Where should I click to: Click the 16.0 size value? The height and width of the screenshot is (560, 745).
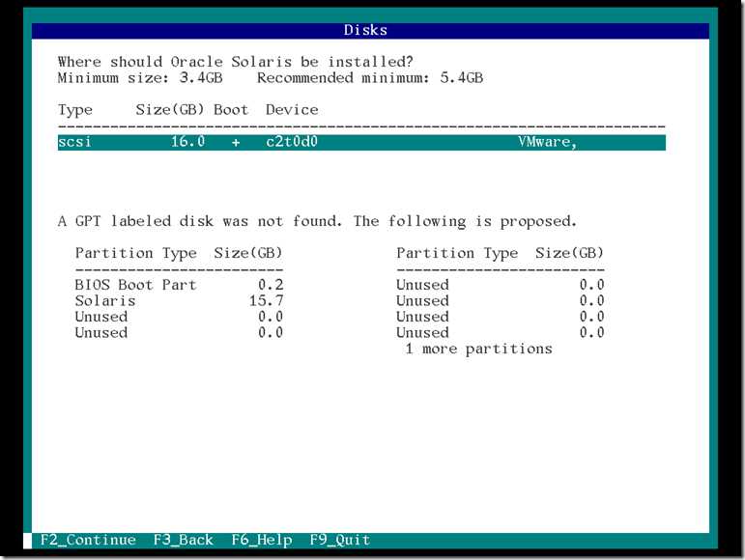coord(187,141)
